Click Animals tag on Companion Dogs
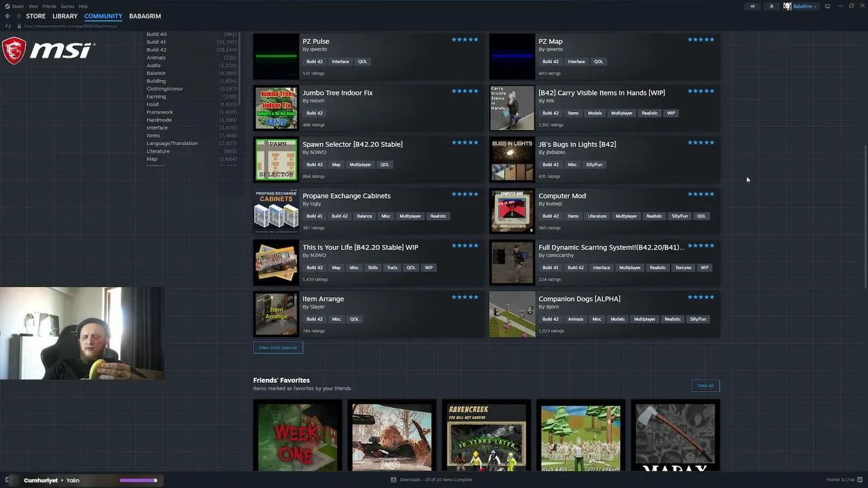This screenshot has width=868, height=488. (x=576, y=319)
